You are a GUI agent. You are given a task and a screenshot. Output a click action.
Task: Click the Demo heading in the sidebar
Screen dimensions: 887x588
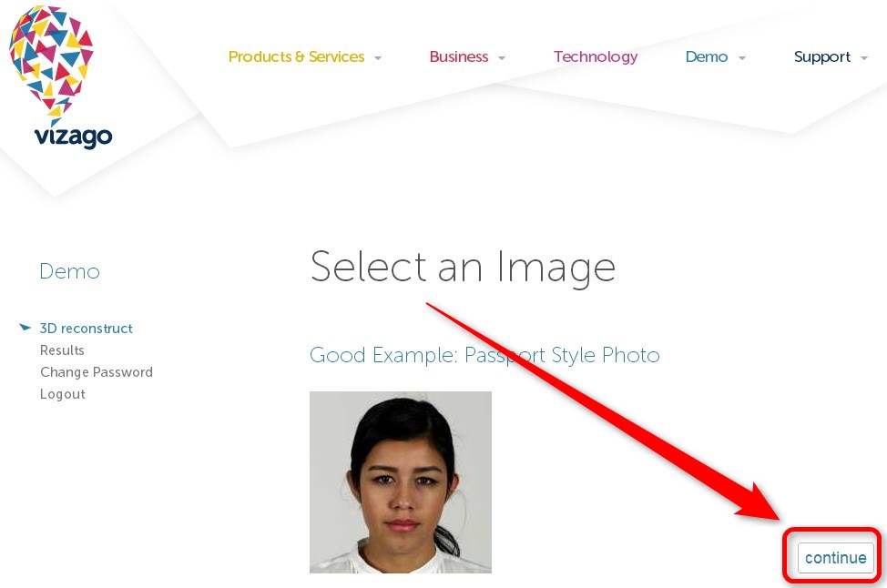(69, 271)
